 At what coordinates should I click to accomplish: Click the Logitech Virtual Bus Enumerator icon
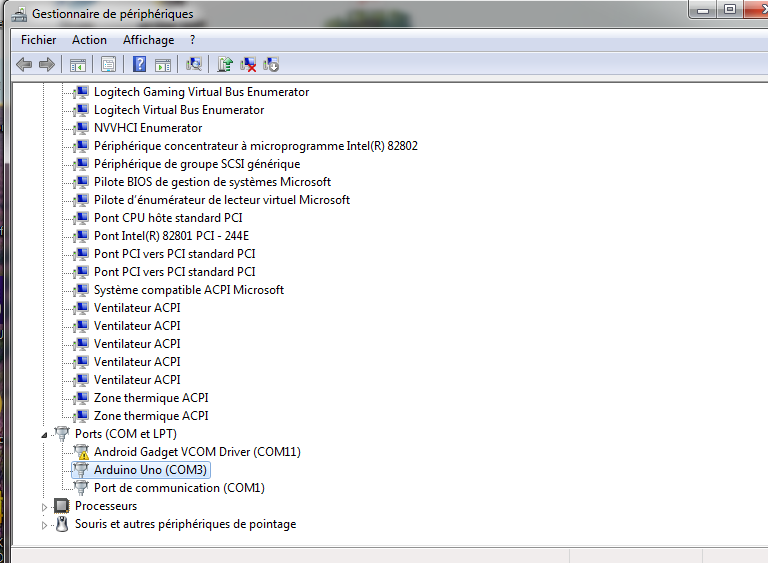(x=81, y=110)
